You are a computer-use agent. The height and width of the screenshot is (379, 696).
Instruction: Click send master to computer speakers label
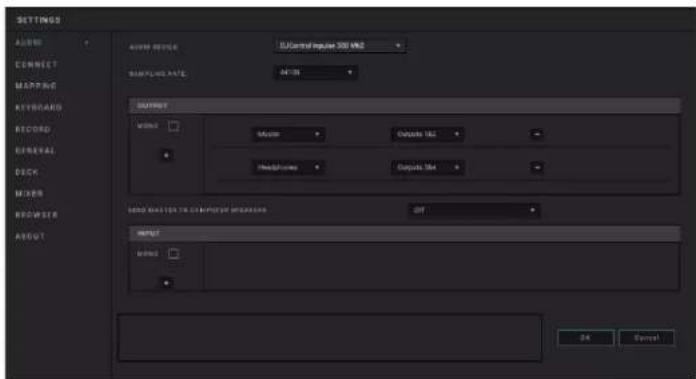pyautogui.click(x=198, y=210)
